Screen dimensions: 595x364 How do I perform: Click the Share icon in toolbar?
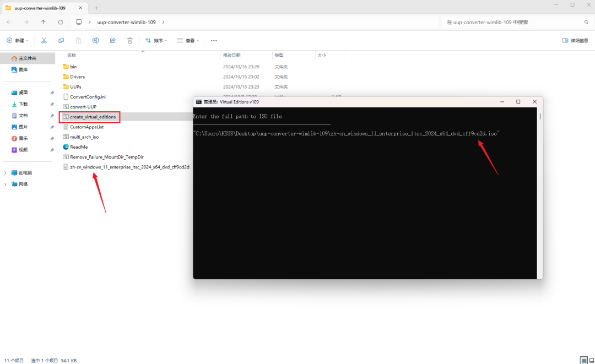tap(113, 41)
